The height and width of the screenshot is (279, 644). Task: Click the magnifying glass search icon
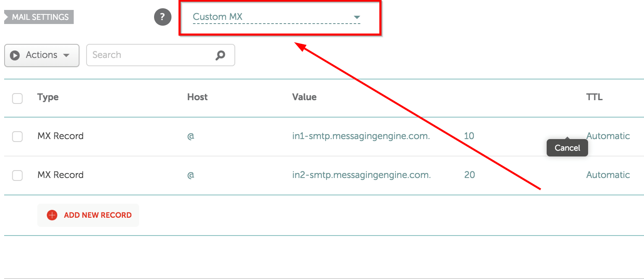[x=220, y=55]
